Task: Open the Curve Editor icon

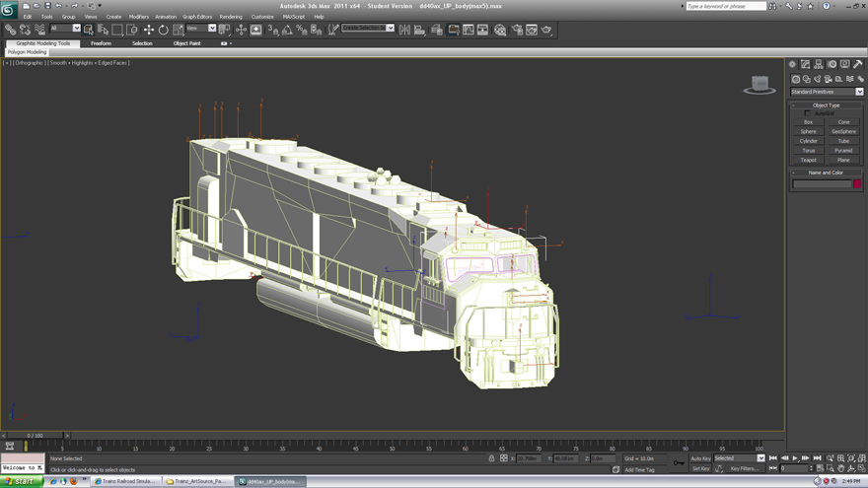Action: pyautogui.click(x=469, y=30)
